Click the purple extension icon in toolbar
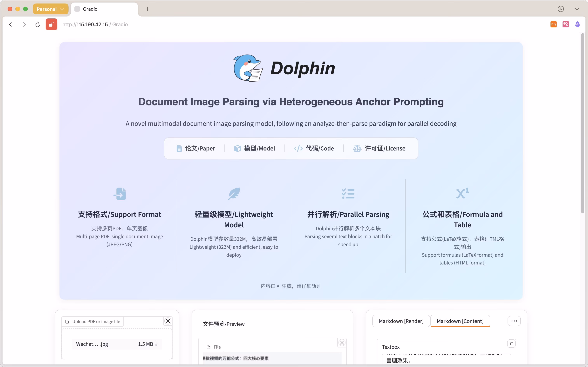The image size is (588, 367). 578,24
